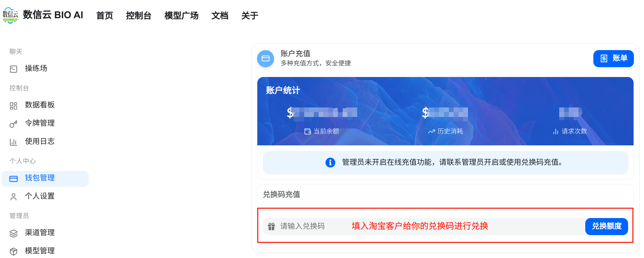Click the 数据看板 dashboard grid icon
The height and width of the screenshot is (258, 644).
coord(14,105)
